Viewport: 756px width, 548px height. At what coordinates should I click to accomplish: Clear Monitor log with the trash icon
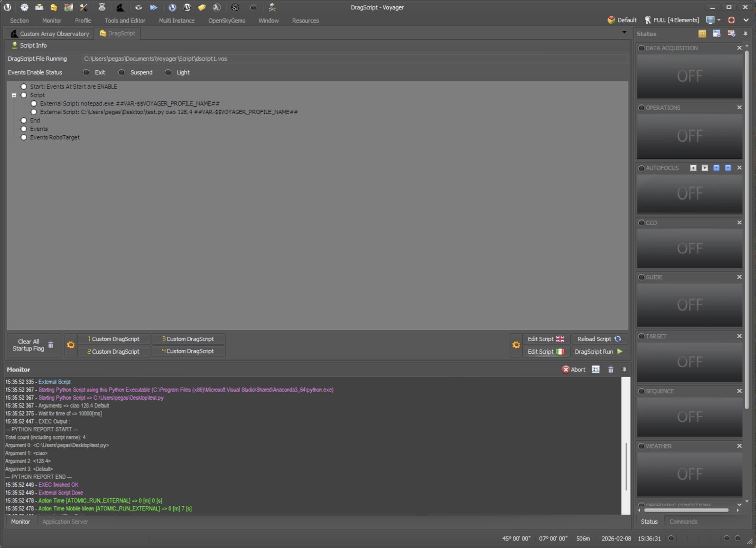coord(610,369)
